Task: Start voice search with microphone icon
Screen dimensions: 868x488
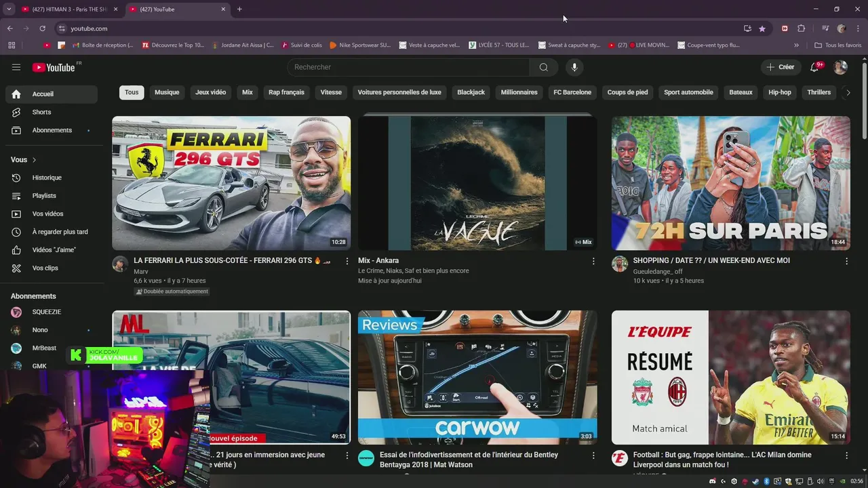Action: pyautogui.click(x=574, y=67)
